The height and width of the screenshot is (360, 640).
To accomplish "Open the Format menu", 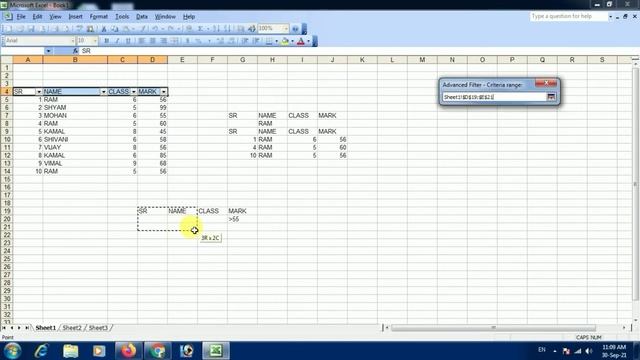I will (x=99, y=17).
